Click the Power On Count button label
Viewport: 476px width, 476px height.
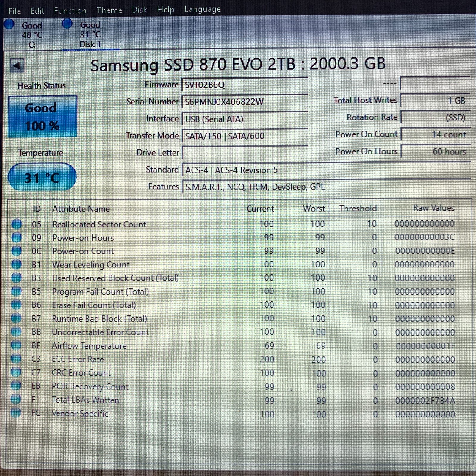click(366, 134)
